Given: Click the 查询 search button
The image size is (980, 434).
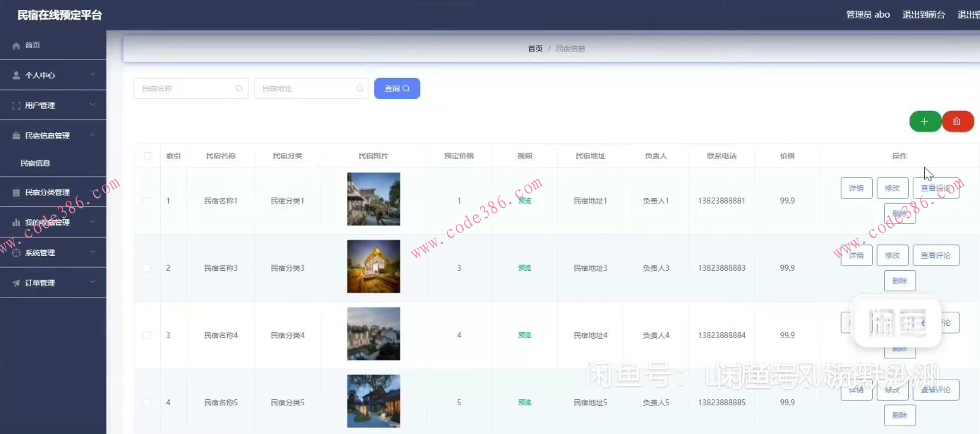Looking at the screenshot, I should click(x=397, y=88).
